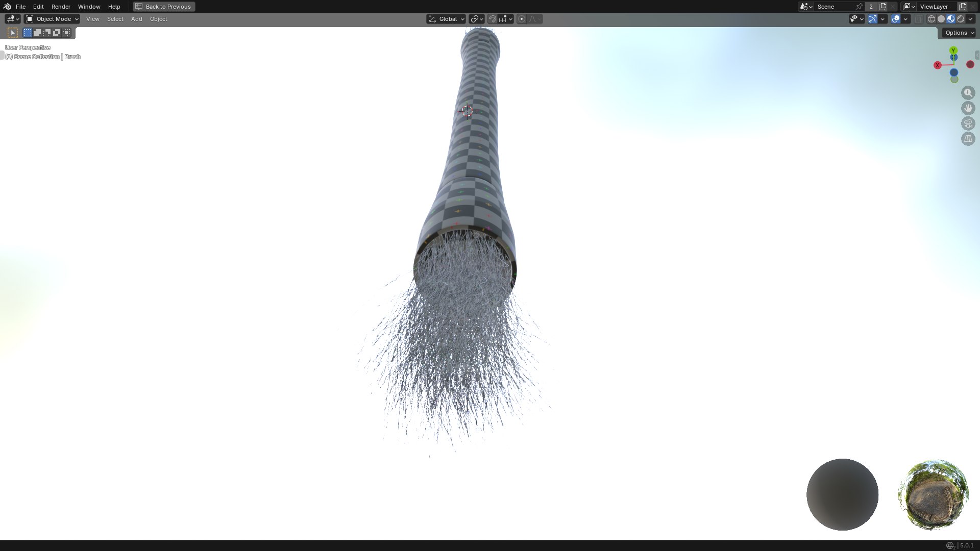Choose intersect selection mode icon
The width and height of the screenshot is (980, 551).
(66, 33)
